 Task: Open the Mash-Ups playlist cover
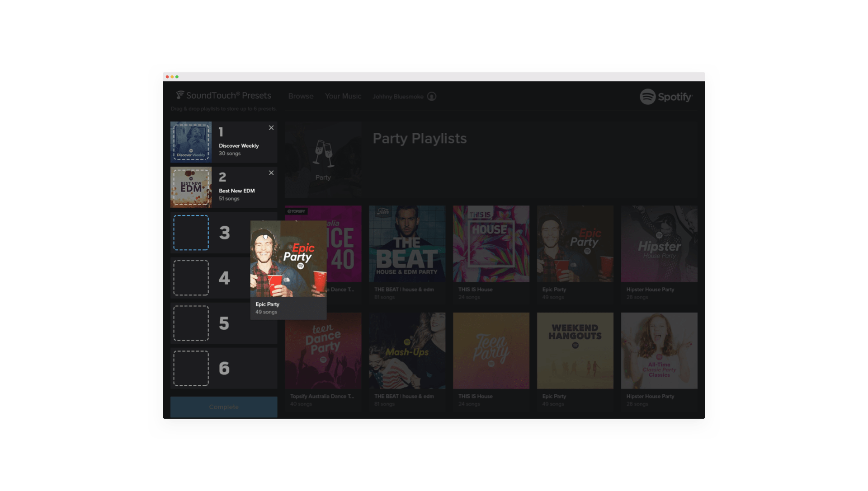pyautogui.click(x=407, y=351)
